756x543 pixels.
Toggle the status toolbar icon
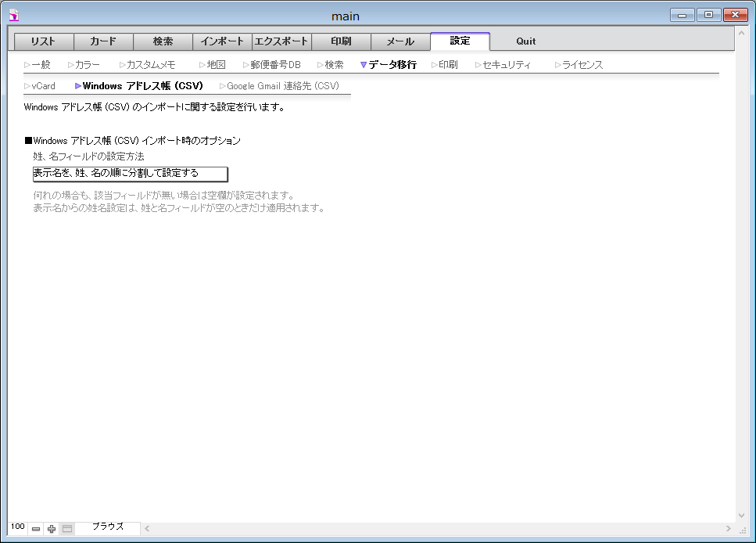click(67, 529)
